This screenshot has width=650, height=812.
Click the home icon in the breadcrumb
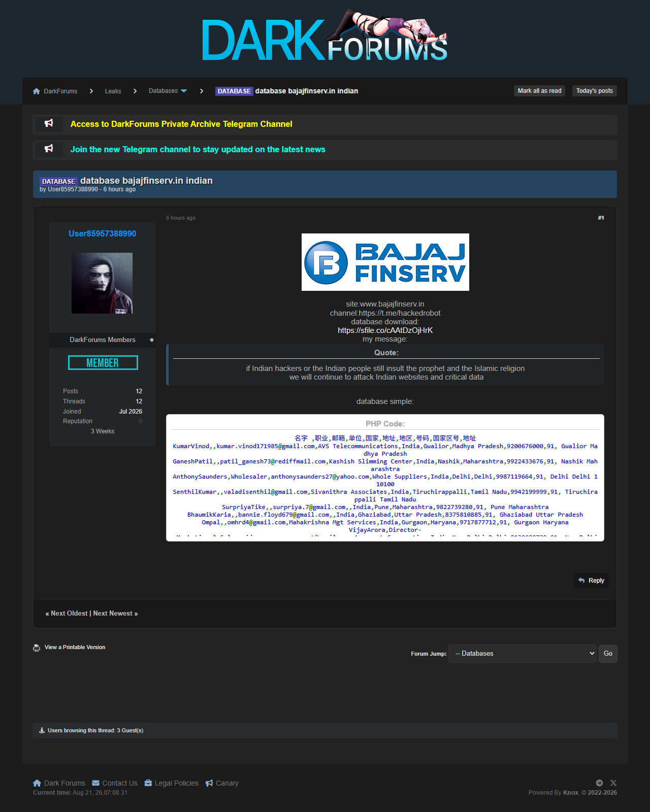pos(37,91)
